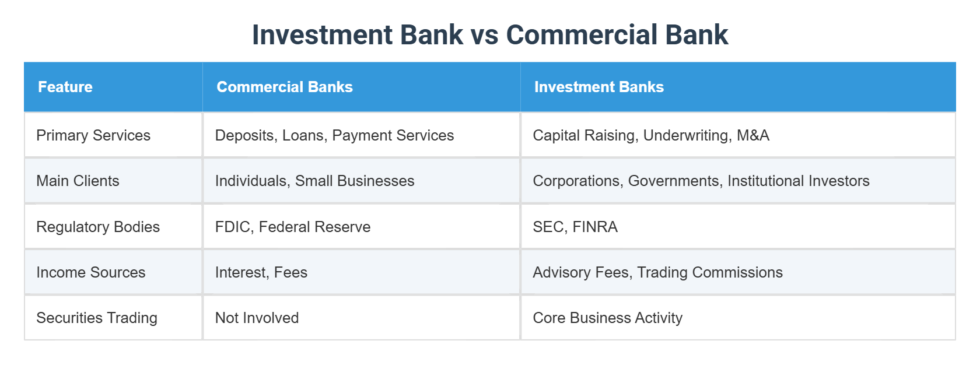Click the Core Business Activity cell
This screenshot has height=365, width=980.
click(x=738, y=318)
